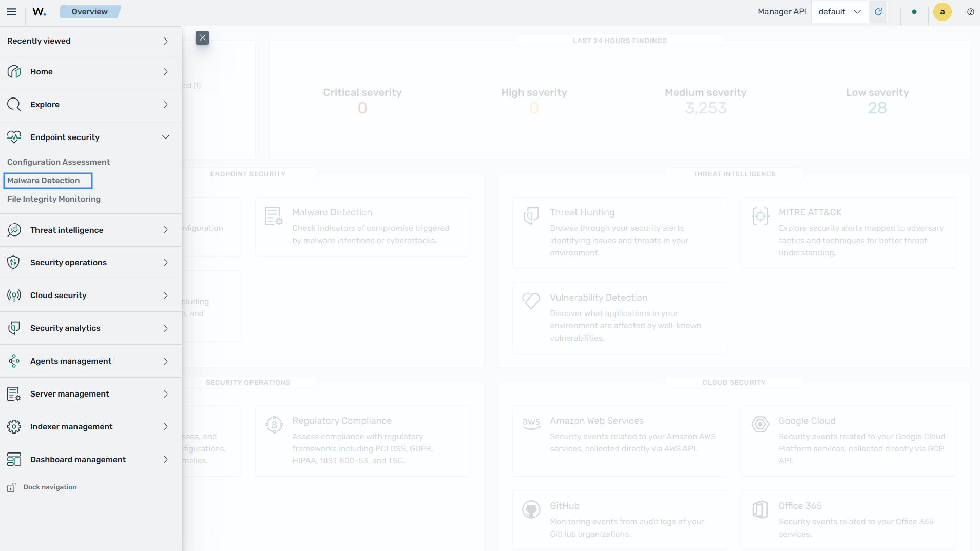Click Dock navigation label
This screenshot has width=980, height=551.
(50, 487)
